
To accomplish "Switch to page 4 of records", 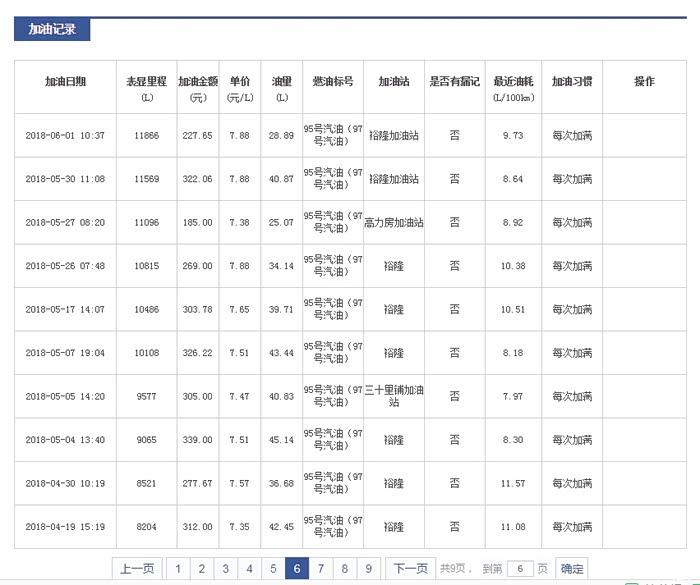I will (250, 569).
